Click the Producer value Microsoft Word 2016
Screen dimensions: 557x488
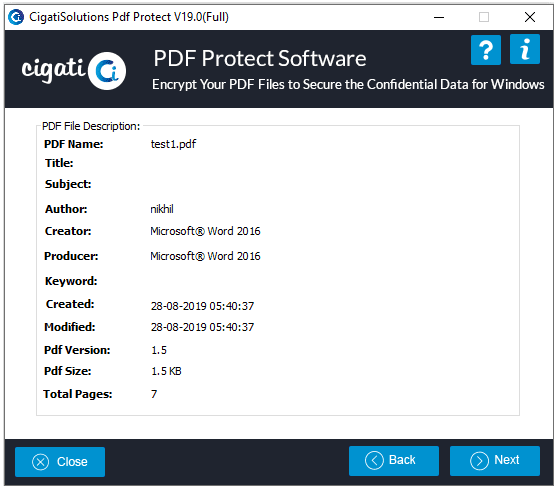click(205, 256)
